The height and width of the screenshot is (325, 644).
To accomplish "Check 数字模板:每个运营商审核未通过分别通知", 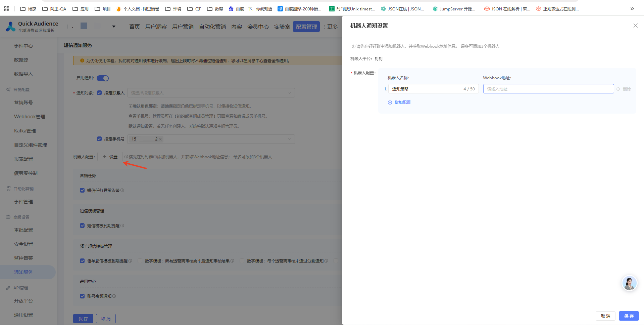I will [242, 261].
